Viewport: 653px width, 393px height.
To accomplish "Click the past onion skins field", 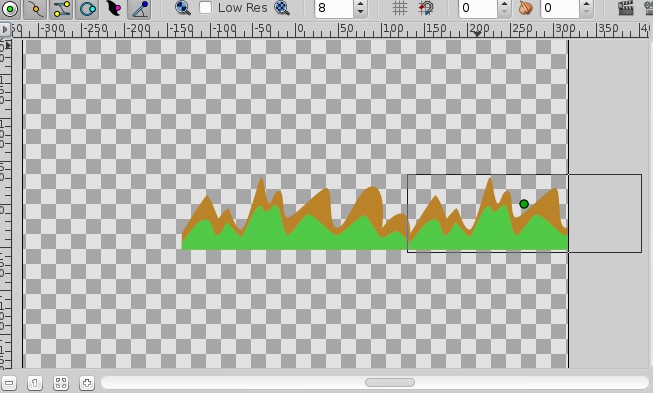I will coord(478,8).
